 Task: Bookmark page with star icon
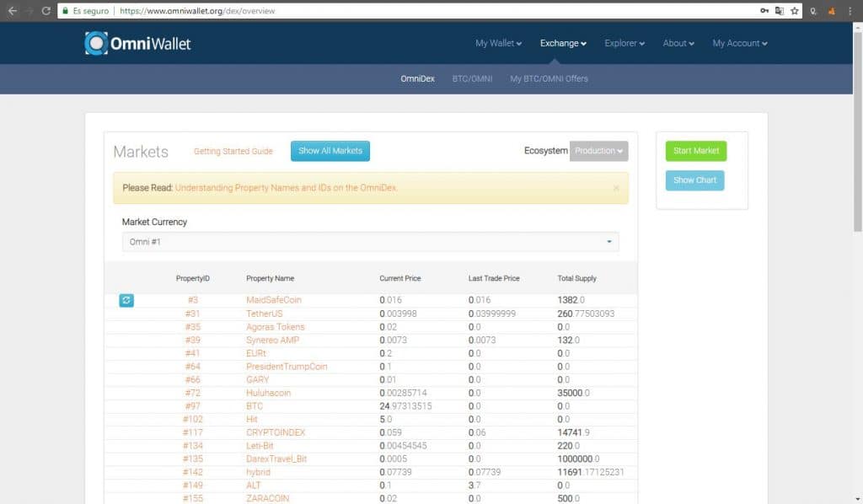point(794,10)
